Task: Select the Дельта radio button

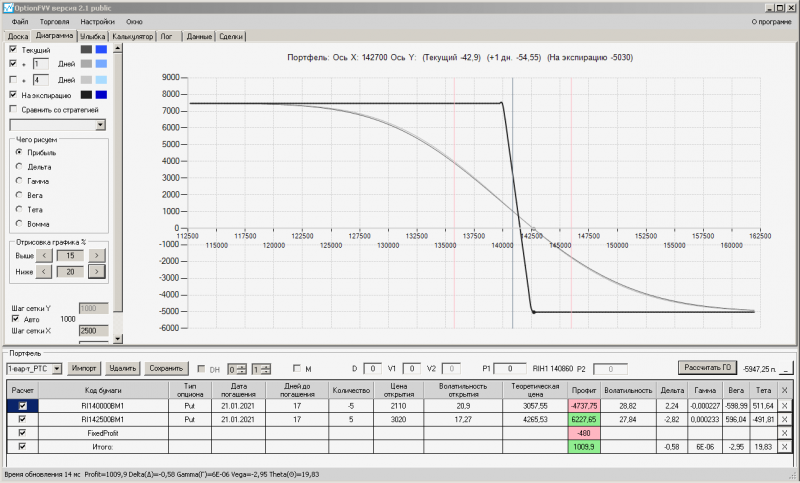Action: coord(19,166)
